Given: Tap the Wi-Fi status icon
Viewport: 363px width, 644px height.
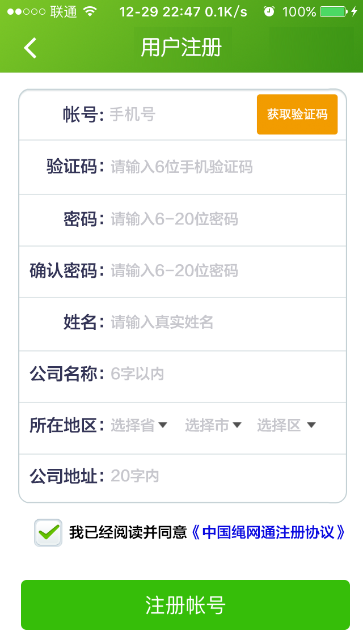Looking at the screenshot, I should pos(90,11).
